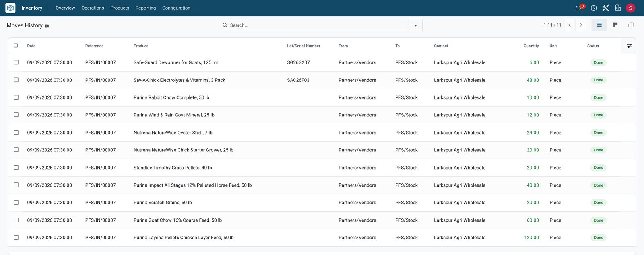
Task: Sort by the Reference column header
Action: pyautogui.click(x=95, y=46)
